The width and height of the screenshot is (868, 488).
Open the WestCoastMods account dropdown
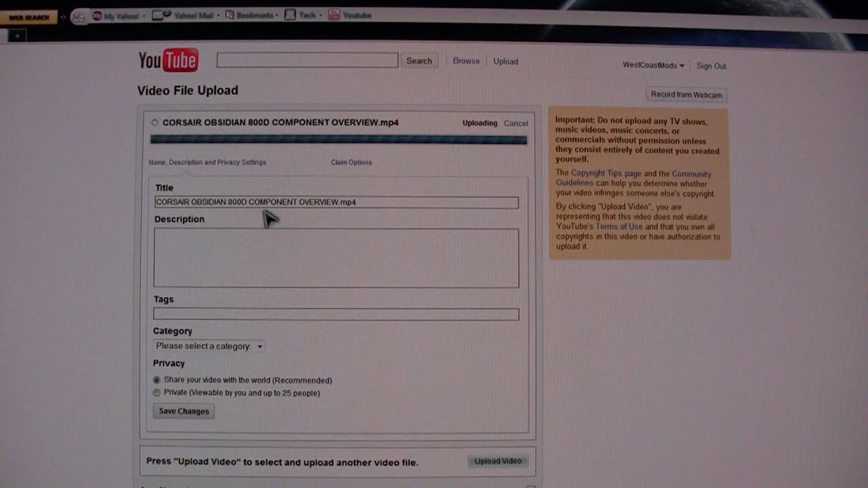point(654,66)
